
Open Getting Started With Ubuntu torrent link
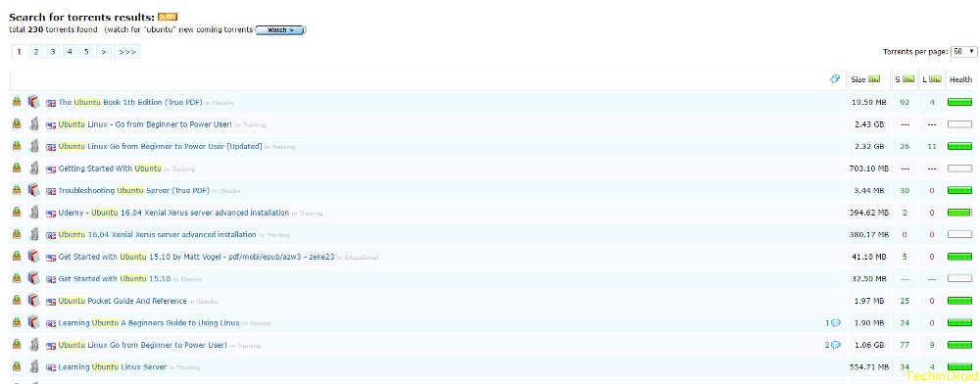click(x=110, y=168)
